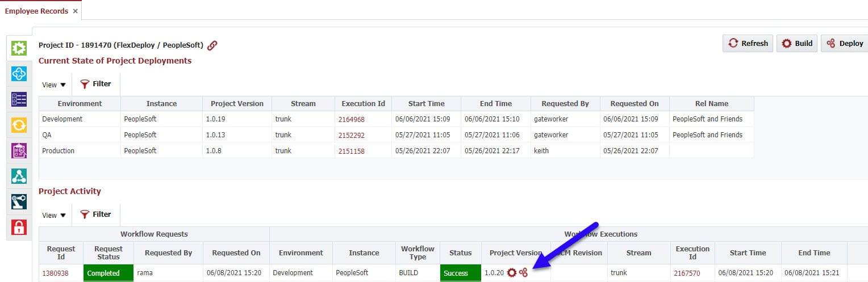
Task: Sort by Workflow Type column header
Action: click(x=418, y=252)
